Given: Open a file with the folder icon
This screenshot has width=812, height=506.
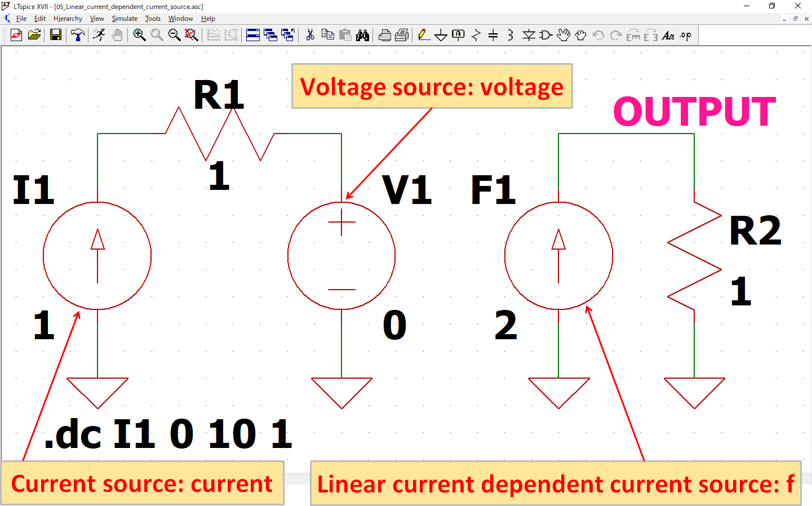Looking at the screenshot, I should pos(34,35).
